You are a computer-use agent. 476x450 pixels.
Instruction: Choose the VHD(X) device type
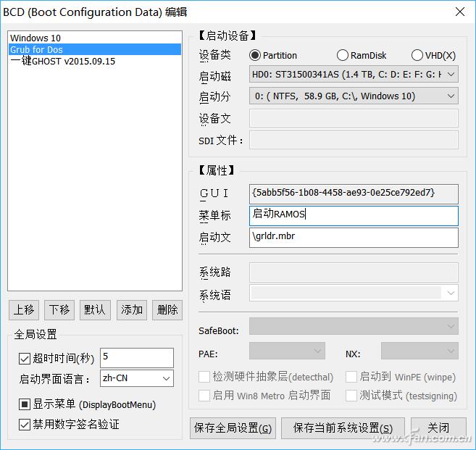[417, 55]
